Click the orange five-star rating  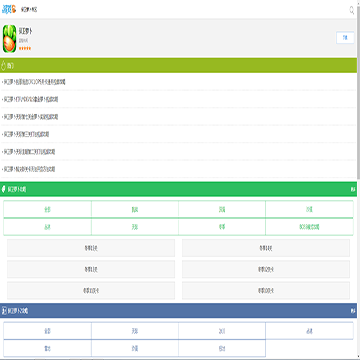coord(25,48)
